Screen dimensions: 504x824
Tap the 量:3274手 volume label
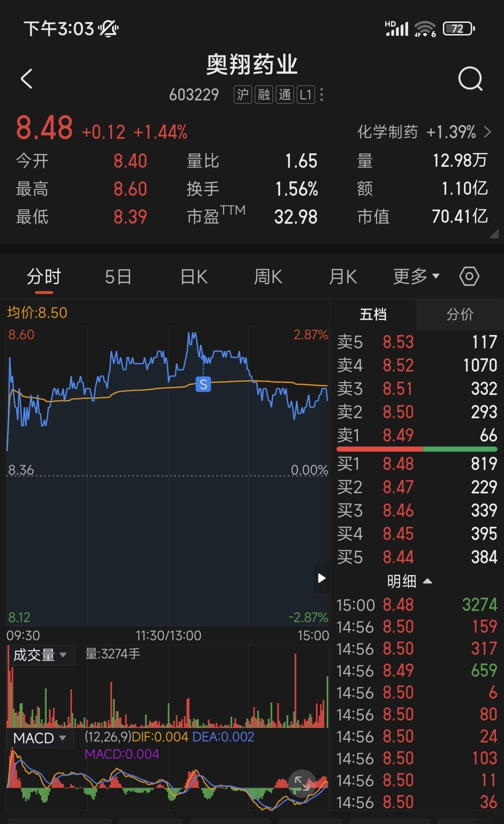point(112,654)
